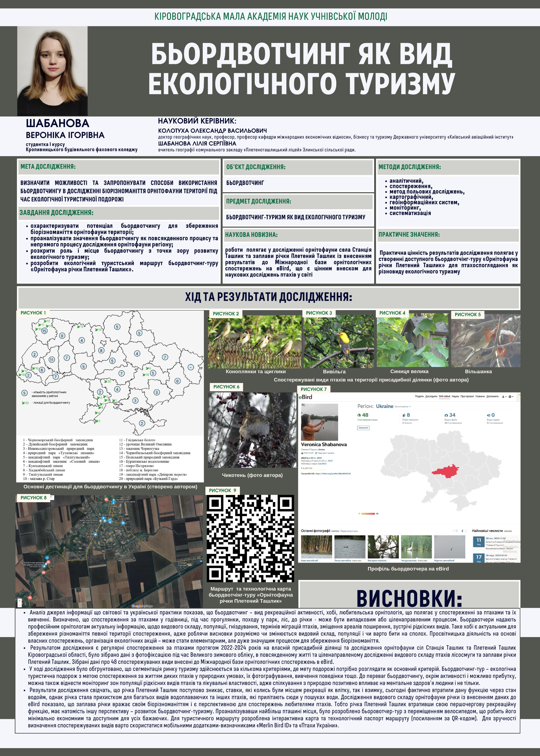The height and width of the screenshot is (756, 540).
Task: Open the Допомога menu item in eBird
Action: 492,396
